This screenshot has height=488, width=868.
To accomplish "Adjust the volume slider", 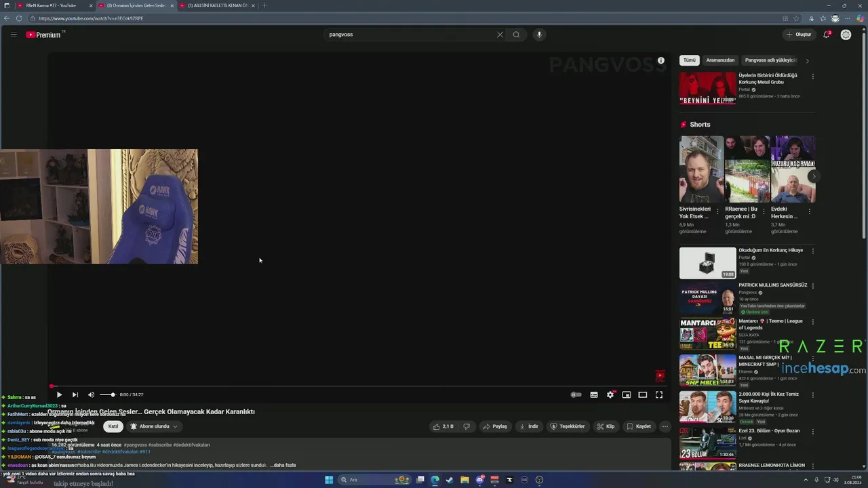I will (107, 394).
